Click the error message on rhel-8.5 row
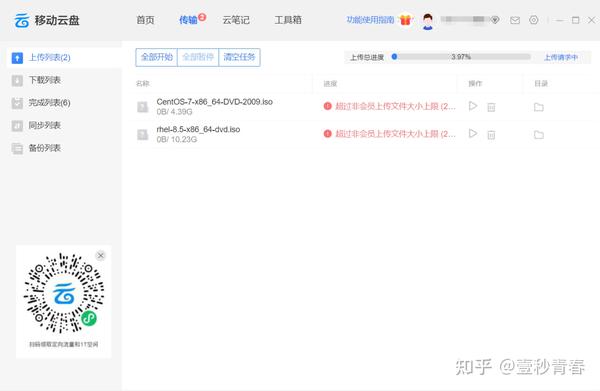The height and width of the screenshot is (391, 600). tap(395, 134)
